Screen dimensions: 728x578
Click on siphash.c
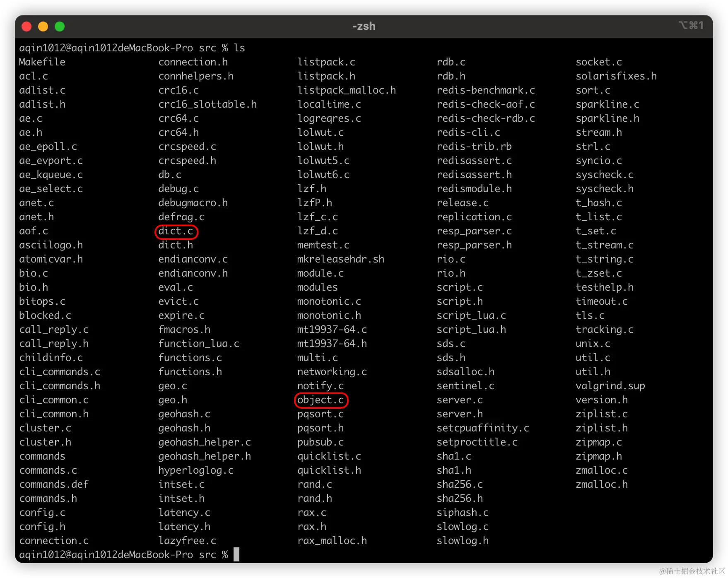[x=463, y=513]
